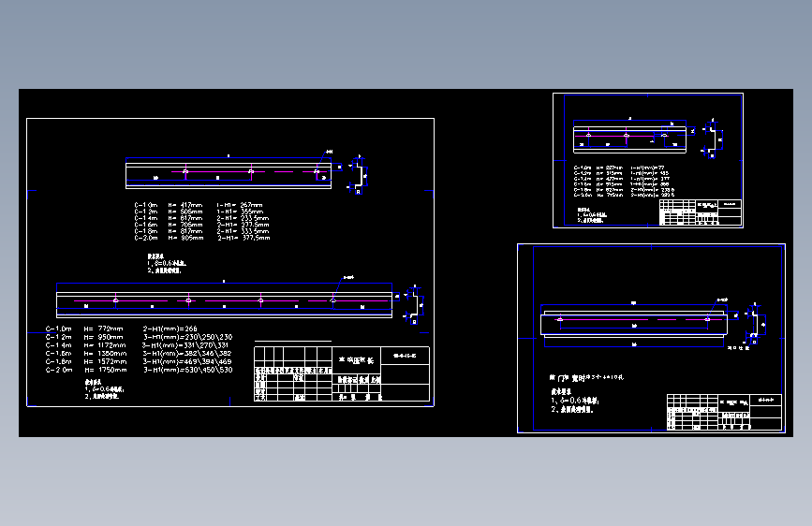This screenshot has height=526, width=812.
Task: Select the "2-H1= 233.5mm" text
Action: (243, 218)
